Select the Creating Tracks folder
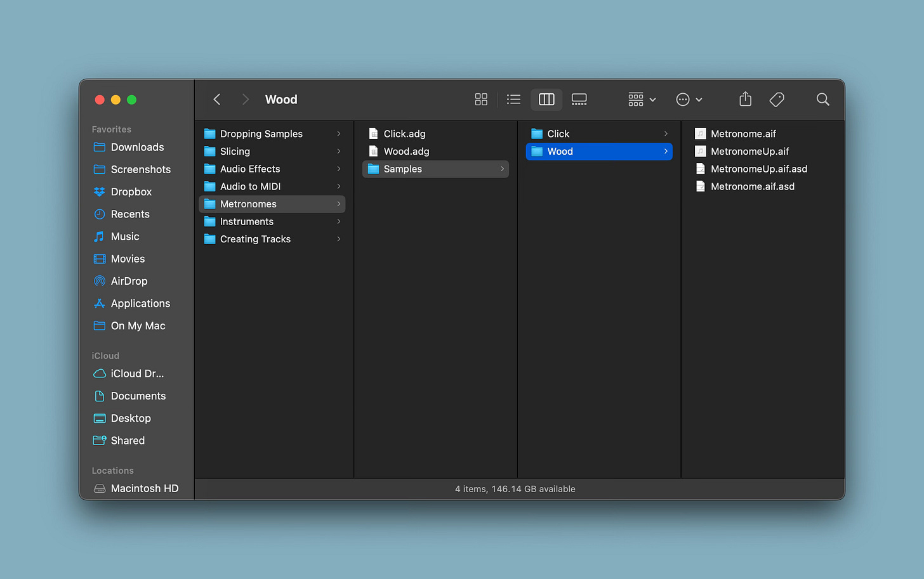Viewport: 924px width, 579px height. [x=272, y=239]
